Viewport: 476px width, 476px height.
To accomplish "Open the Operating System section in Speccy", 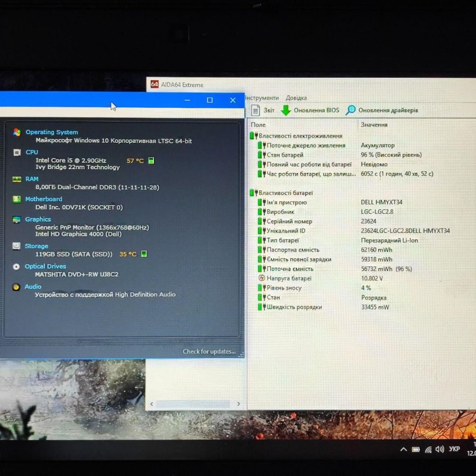I will click(x=52, y=132).
